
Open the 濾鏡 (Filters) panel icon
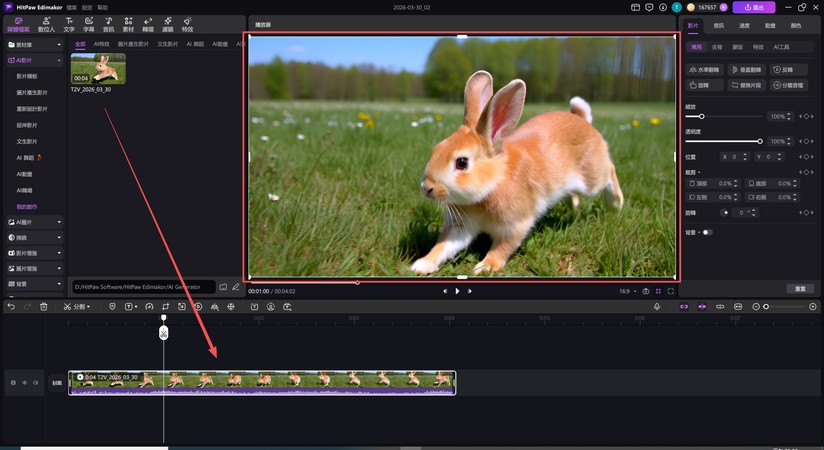point(168,23)
